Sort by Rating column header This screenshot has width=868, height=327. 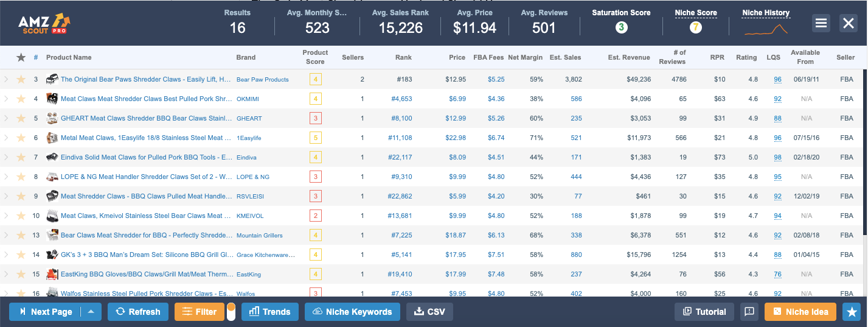tap(746, 57)
